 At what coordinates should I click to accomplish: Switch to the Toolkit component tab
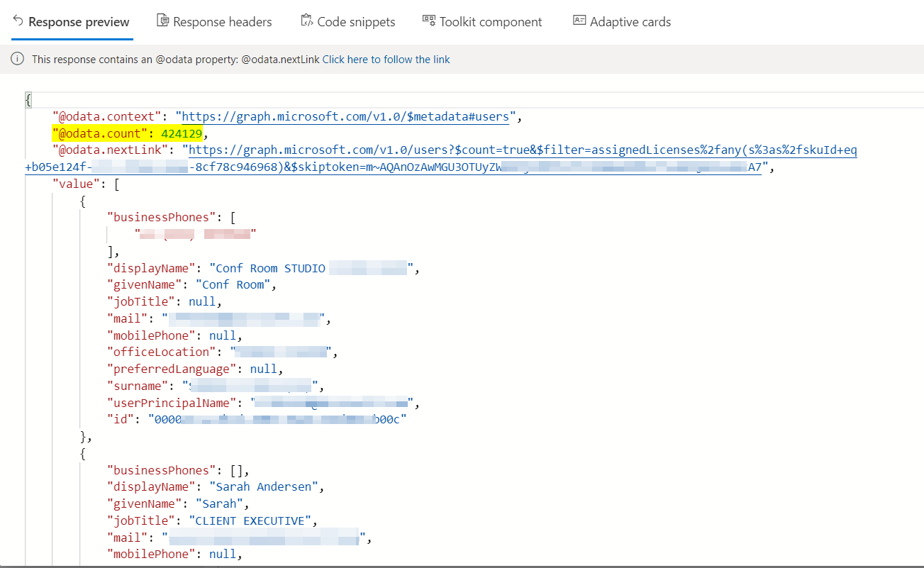point(482,22)
